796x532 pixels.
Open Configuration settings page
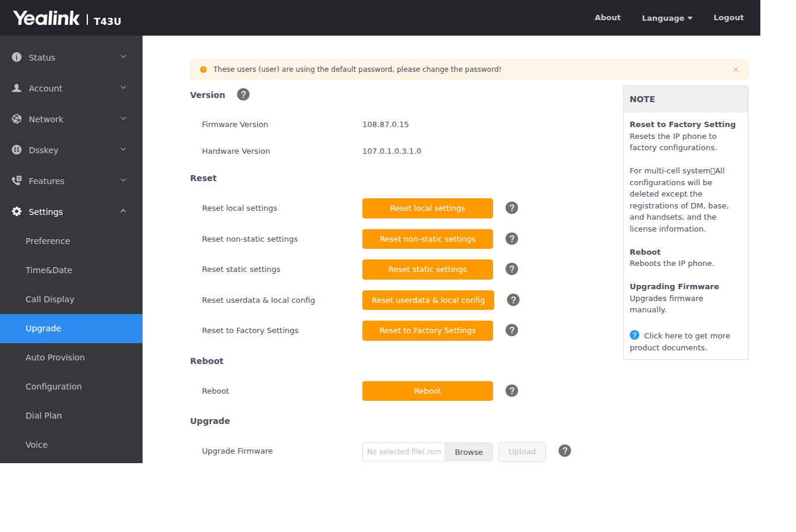click(x=71, y=387)
